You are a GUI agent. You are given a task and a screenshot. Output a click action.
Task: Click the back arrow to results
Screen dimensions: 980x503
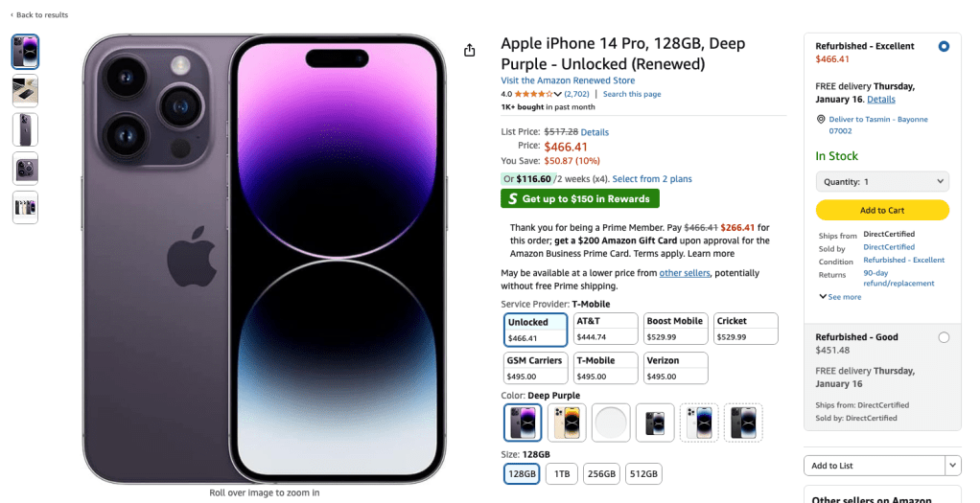pos(12,15)
